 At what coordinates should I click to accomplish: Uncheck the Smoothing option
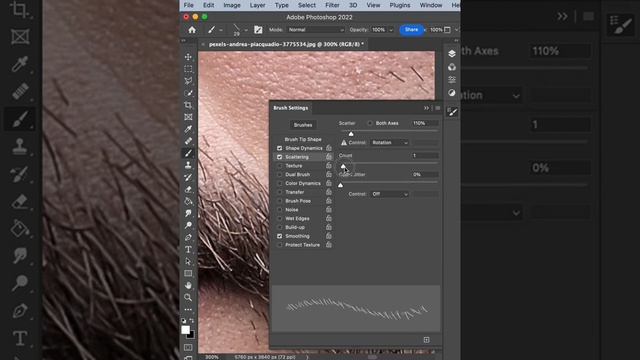tap(280, 236)
